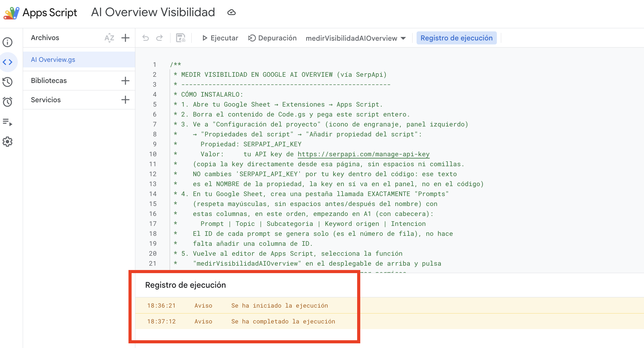The width and height of the screenshot is (644, 348).
Task: Save project with the disk icon
Action: click(x=181, y=38)
